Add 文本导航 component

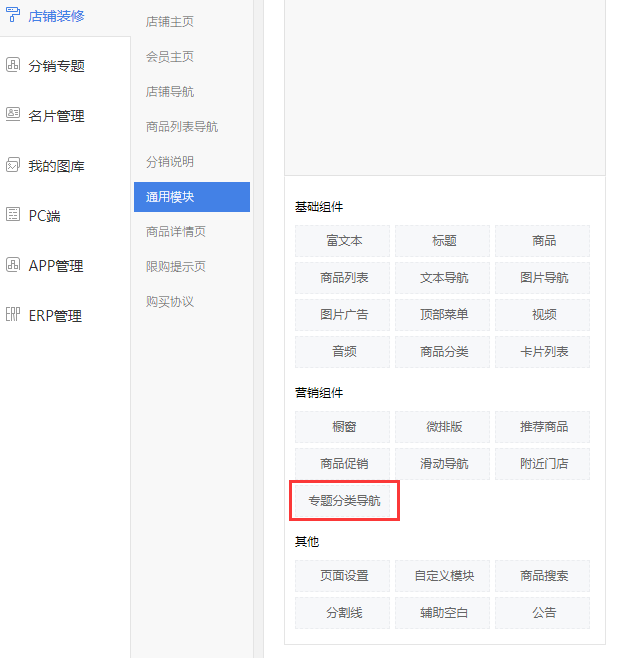point(442,278)
